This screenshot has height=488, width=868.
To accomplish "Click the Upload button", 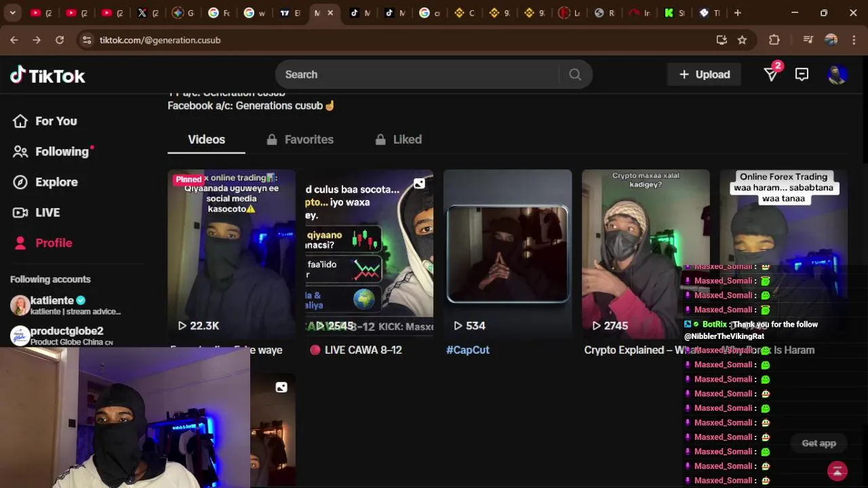I will tap(705, 75).
